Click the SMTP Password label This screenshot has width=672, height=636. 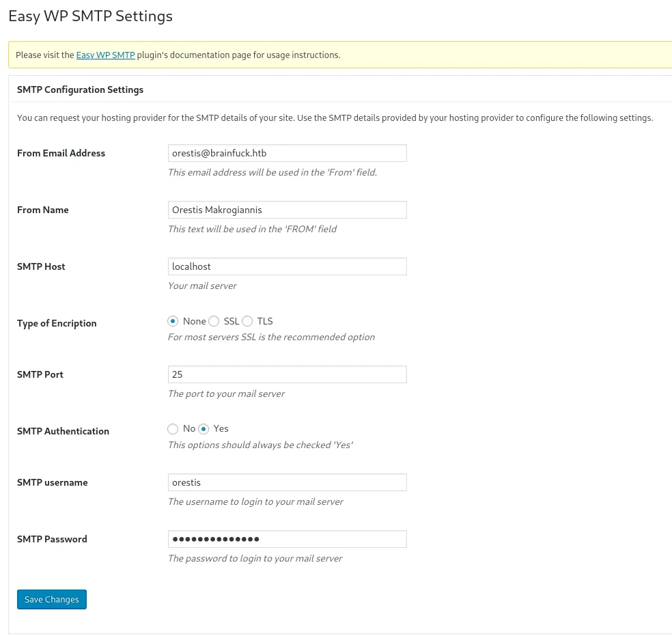52,539
